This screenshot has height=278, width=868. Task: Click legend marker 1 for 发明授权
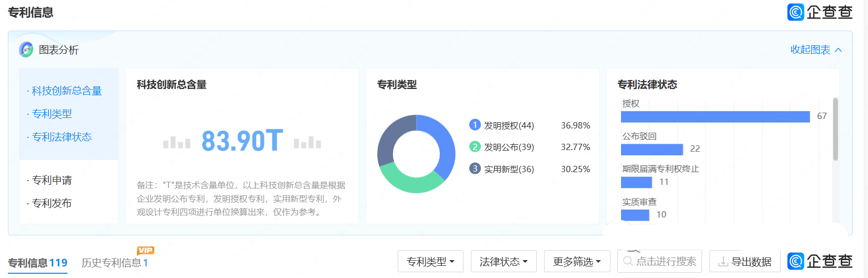tap(475, 125)
